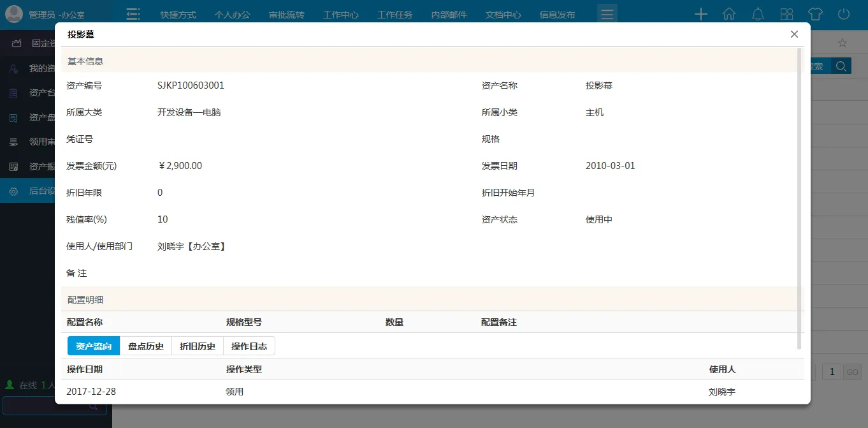Switch to the 折旧历史 tab
This screenshot has height=428, width=868.
coord(198,346)
